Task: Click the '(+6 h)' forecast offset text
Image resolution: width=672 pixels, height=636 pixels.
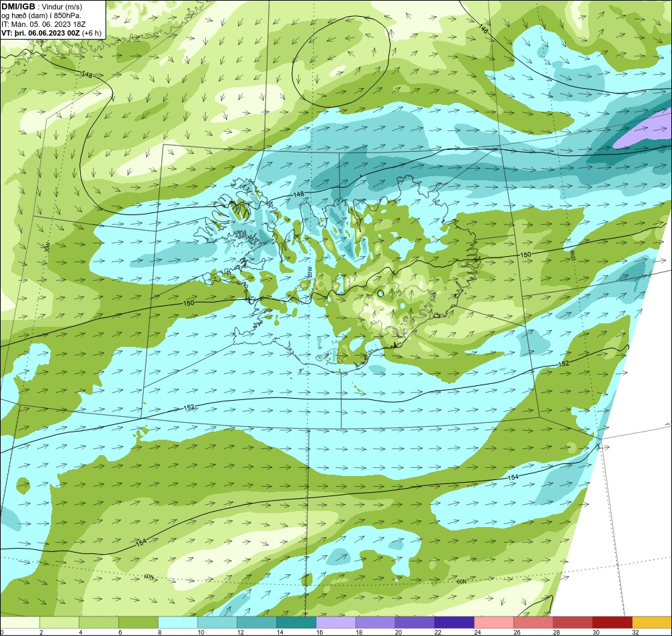Action: coord(92,33)
